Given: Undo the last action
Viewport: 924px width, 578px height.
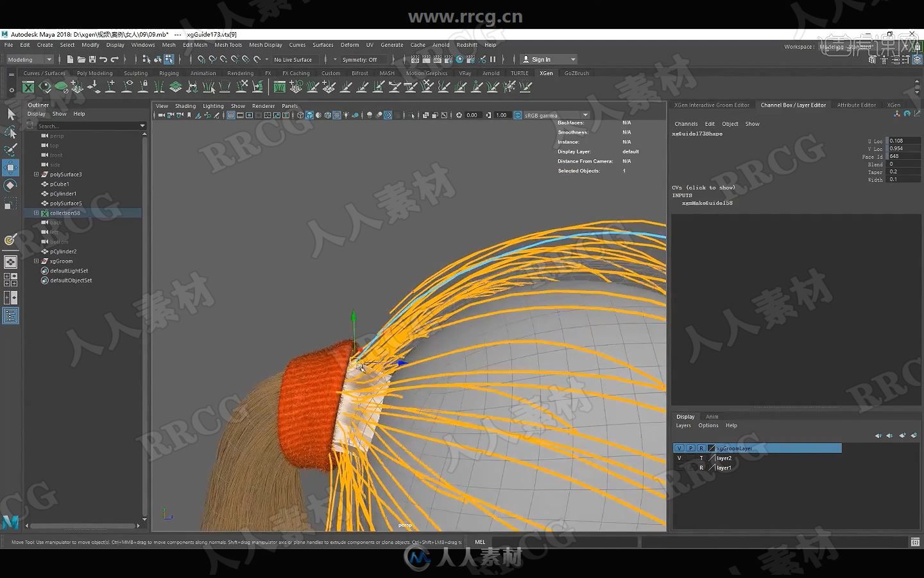Looking at the screenshot, I should (103, 59).
